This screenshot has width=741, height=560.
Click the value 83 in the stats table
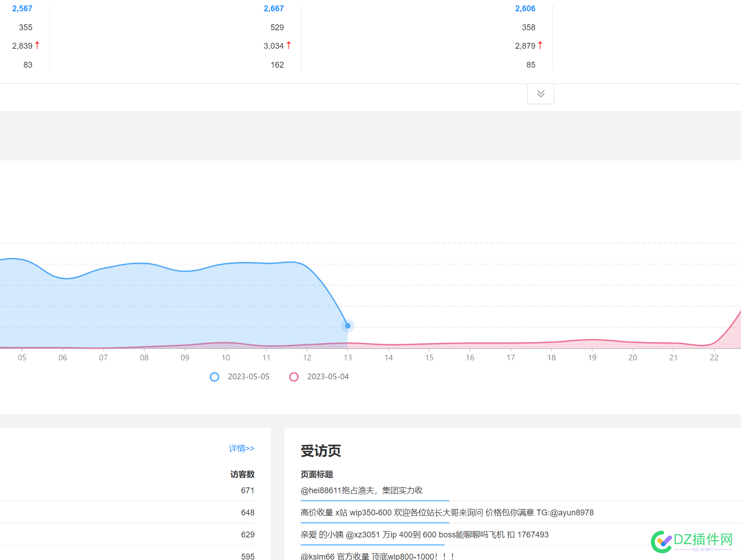click(x=28, y=64)
